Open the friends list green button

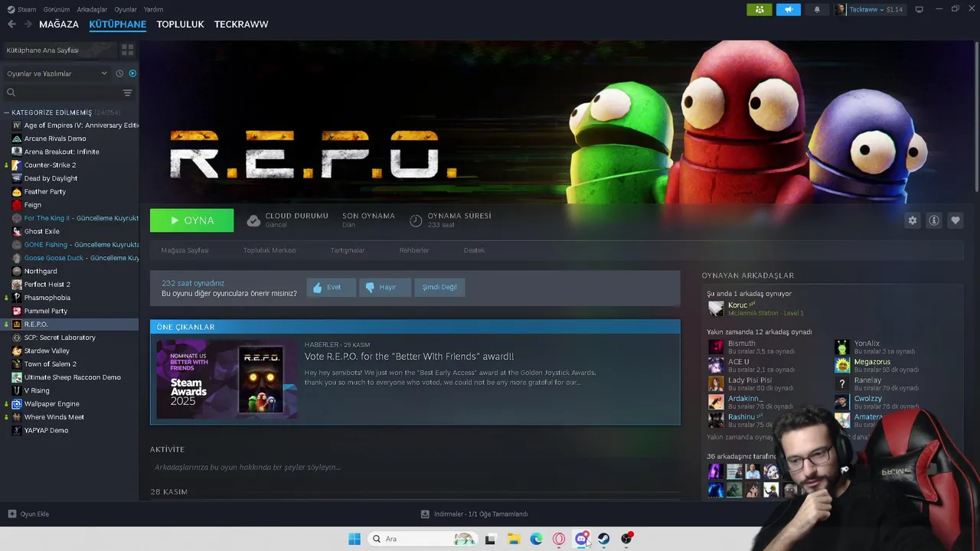(x=759, y=9)
